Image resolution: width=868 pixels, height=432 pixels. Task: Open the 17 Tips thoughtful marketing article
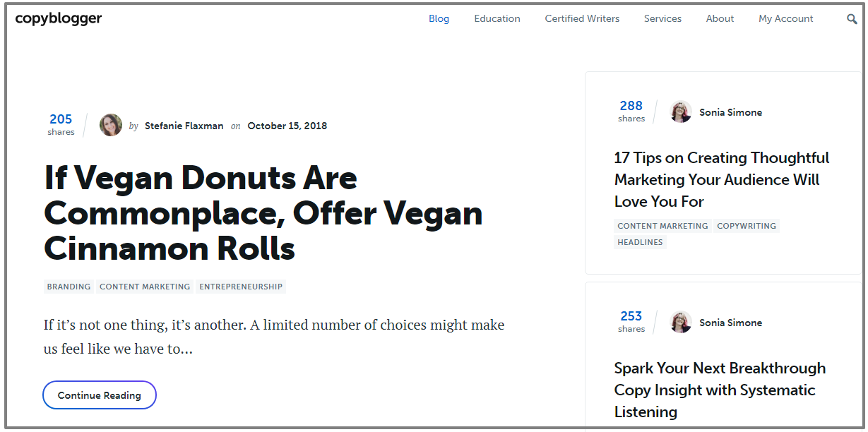721,179
